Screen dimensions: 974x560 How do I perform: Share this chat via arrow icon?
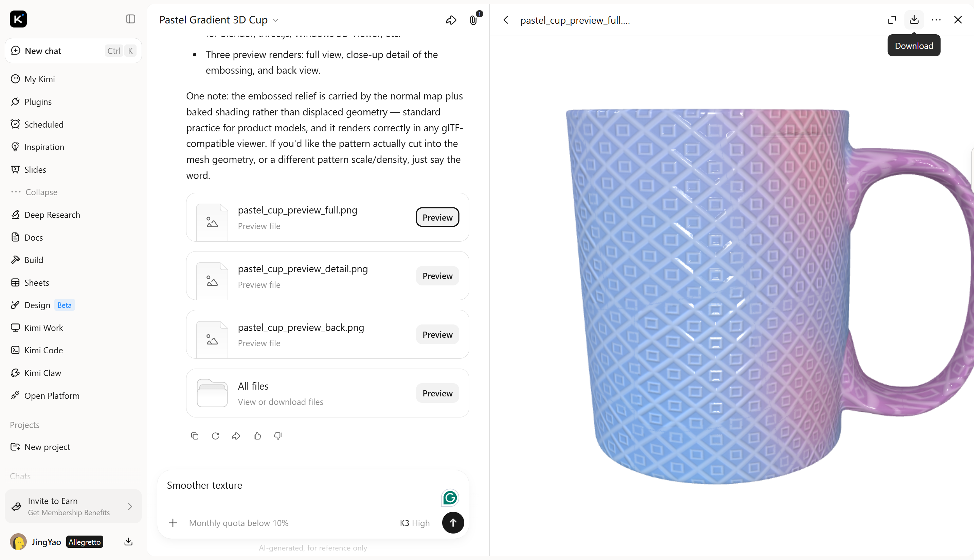pos(451,20)
